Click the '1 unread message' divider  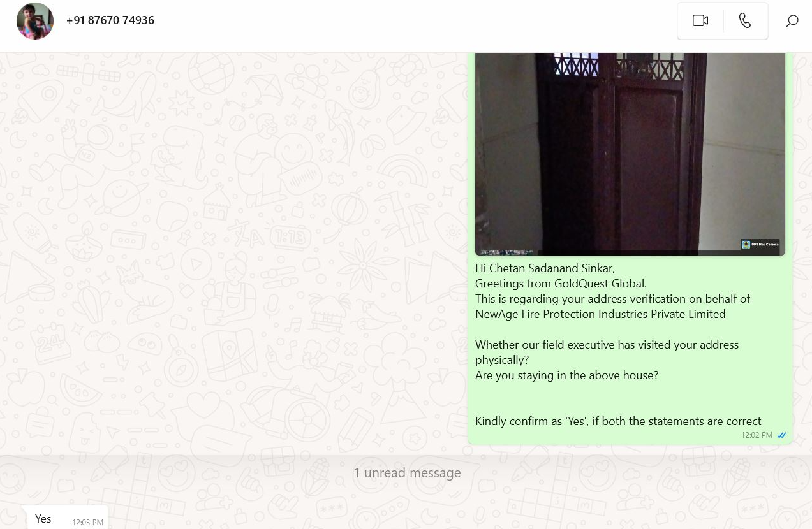coord(407,473)
